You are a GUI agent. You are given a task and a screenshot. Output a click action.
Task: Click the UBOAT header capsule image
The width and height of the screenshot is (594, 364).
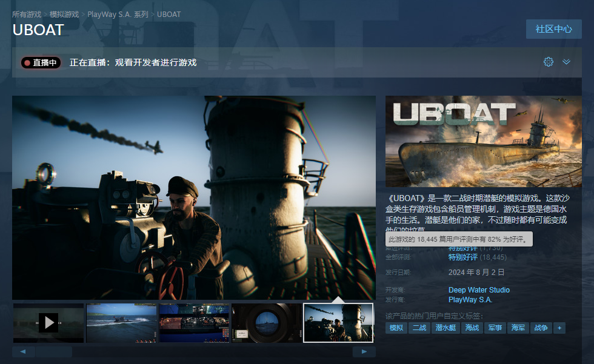[484, 141]
